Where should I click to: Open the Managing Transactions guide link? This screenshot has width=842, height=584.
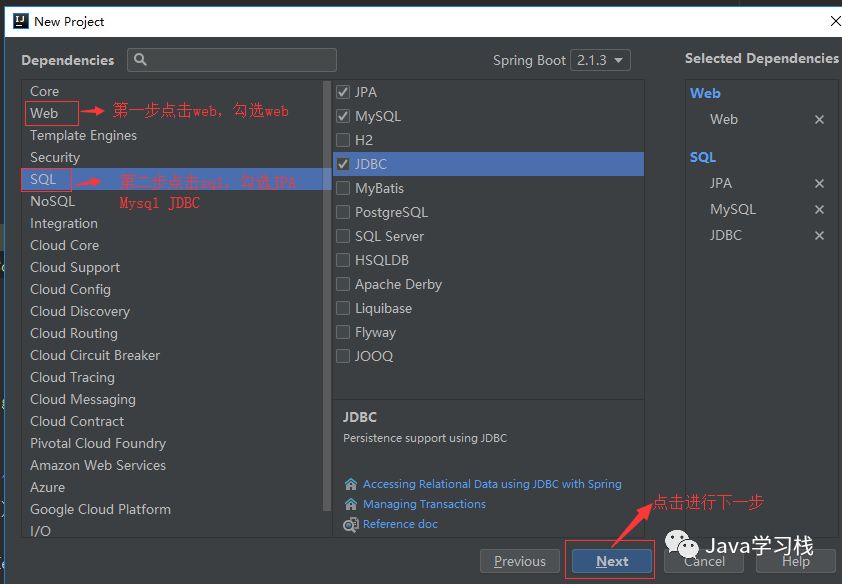(x=424, y=504)
